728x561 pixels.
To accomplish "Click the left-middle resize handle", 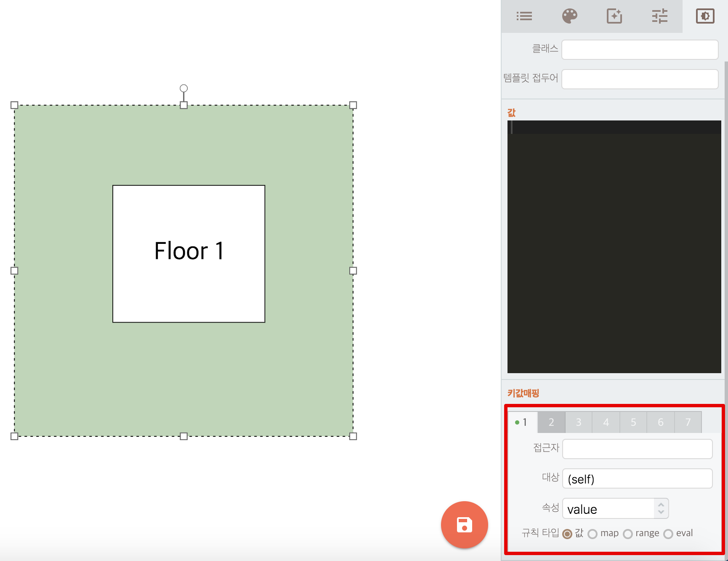I will coord(14,271).
